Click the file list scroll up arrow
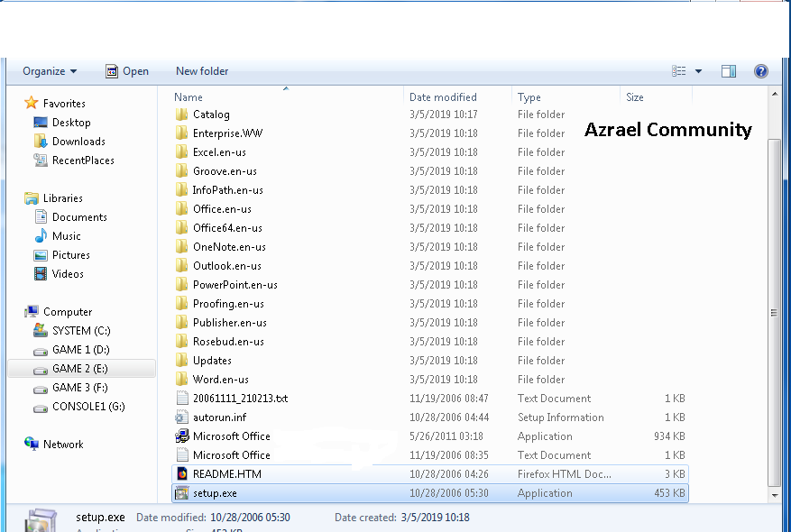Image resolution: width=791 pixels, height=532 pixels. point(775,94)
